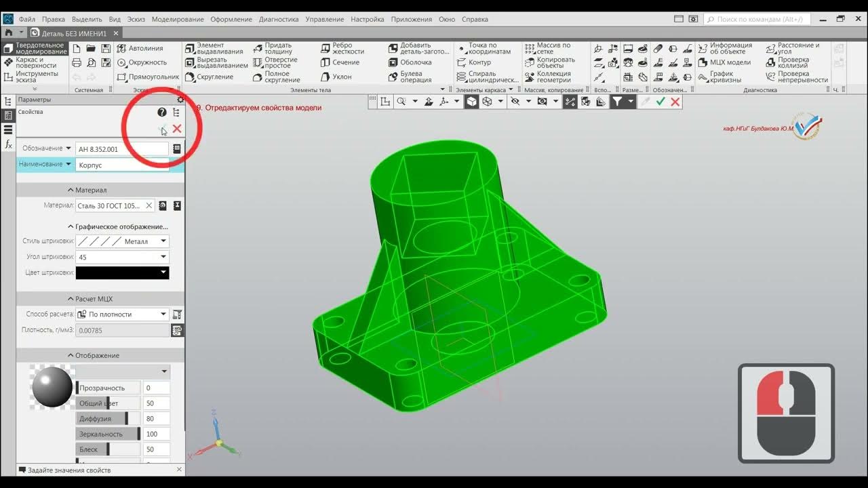Toggle wireframe cube display mode

click(x=487, y=102)
